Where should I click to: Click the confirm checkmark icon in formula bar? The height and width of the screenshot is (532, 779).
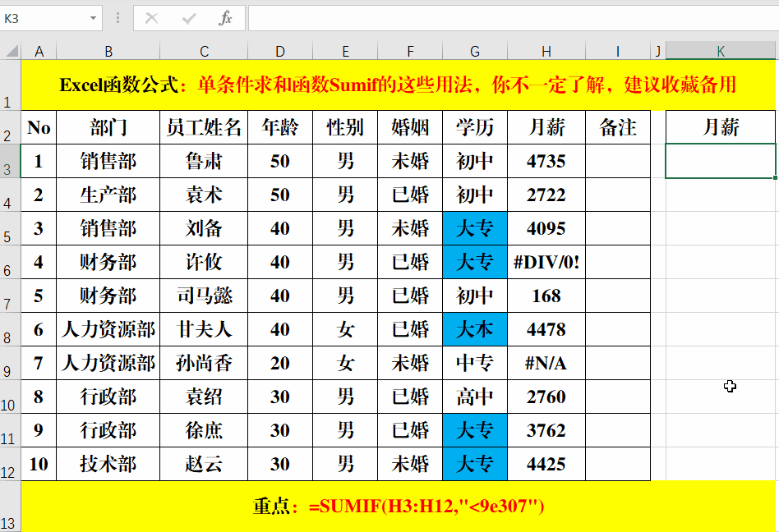[x=189, y=18]
